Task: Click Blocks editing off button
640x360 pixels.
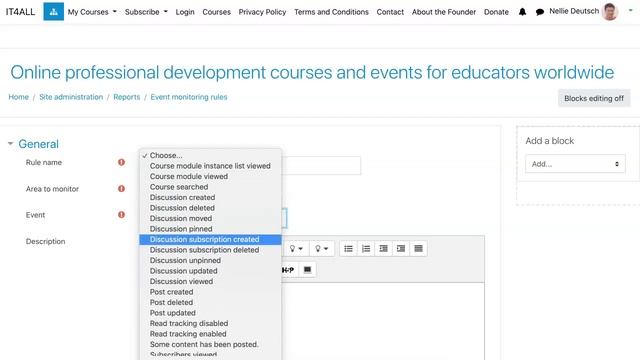Action: tap(594, 98)
